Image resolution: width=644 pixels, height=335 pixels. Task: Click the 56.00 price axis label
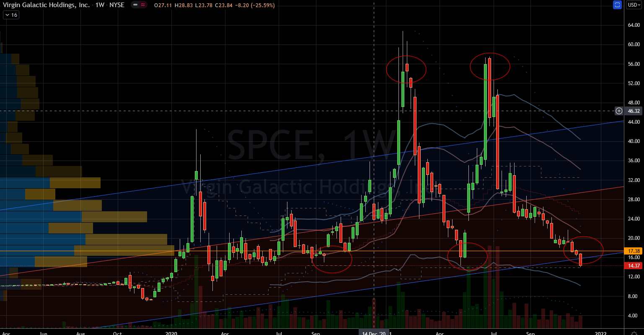click(x=634, y=64)
